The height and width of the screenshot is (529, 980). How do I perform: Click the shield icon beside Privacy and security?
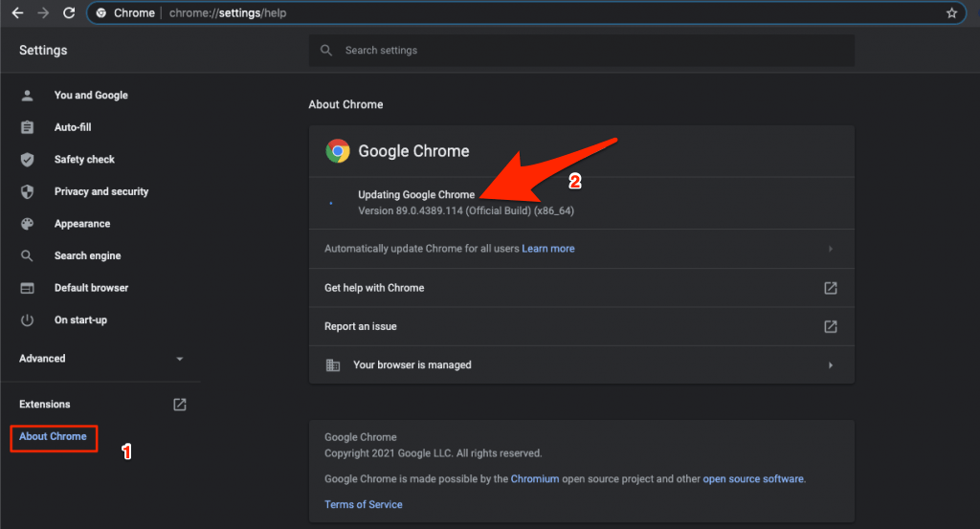27,191
